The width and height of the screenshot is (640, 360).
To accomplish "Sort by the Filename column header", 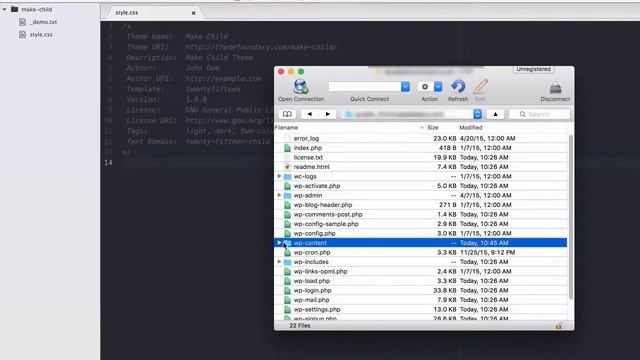I will (286, 128).
